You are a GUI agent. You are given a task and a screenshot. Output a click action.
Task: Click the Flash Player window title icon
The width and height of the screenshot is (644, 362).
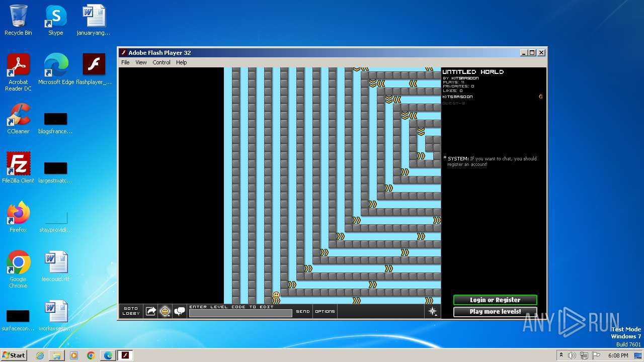pyautogui.click(x=124, y=53)
